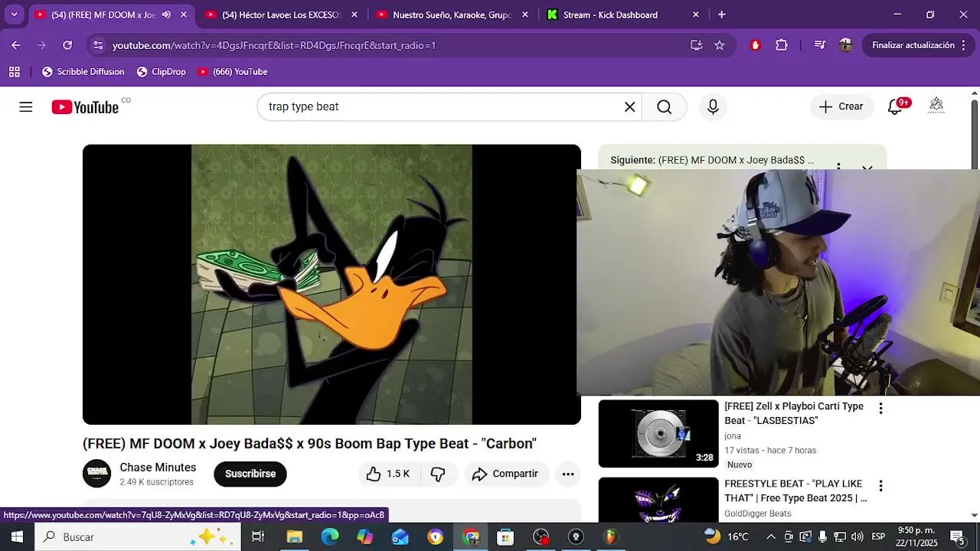Open the jona channel link
Viewport: 980px width, 551px height.
[x=733, y=436]
